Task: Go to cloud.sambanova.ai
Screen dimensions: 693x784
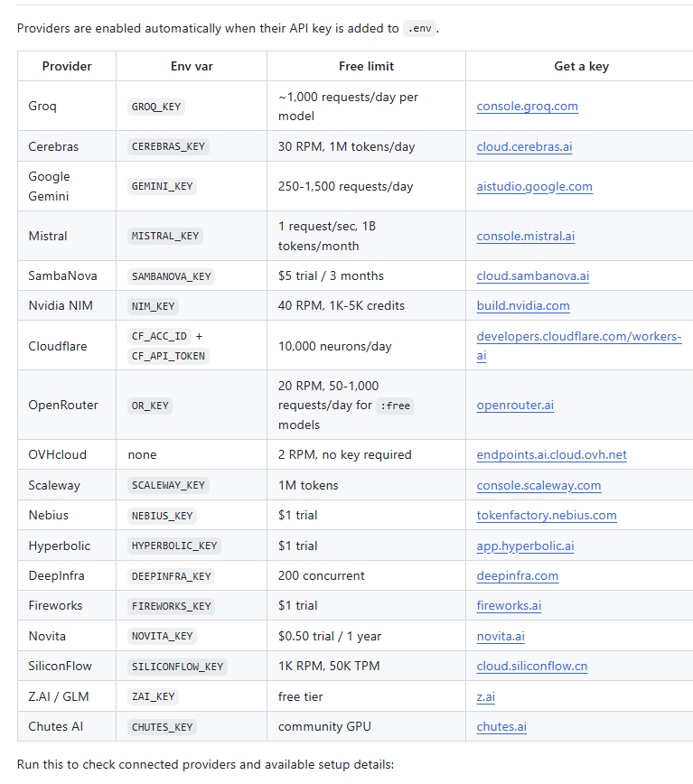Action: coord(532,276)
